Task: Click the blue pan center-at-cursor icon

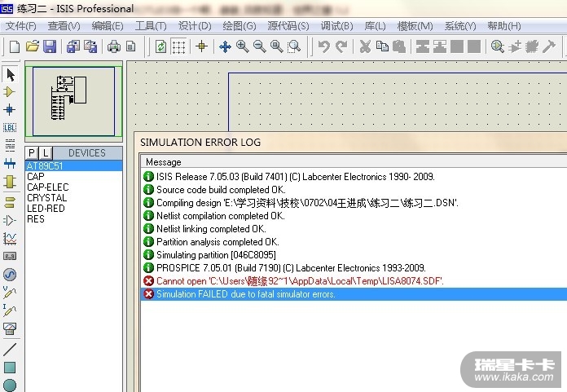Action: [x=225, y=46]
